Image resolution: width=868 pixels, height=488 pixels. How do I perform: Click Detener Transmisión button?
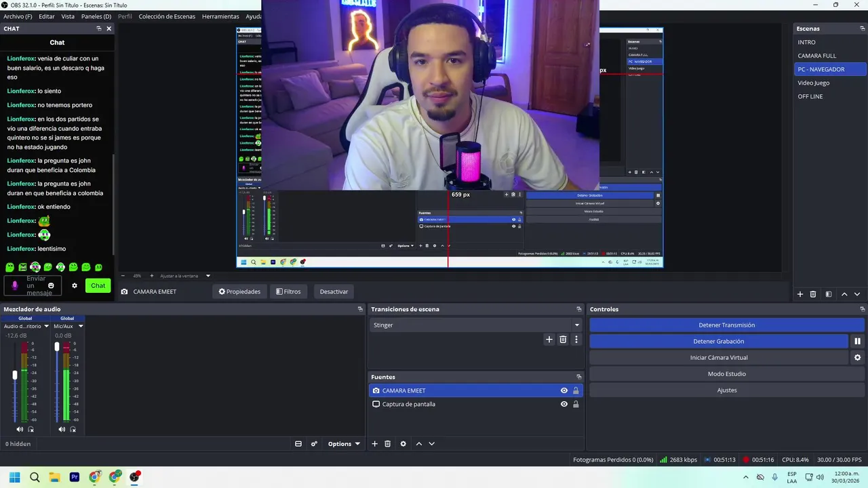click(x=726, y=325)
